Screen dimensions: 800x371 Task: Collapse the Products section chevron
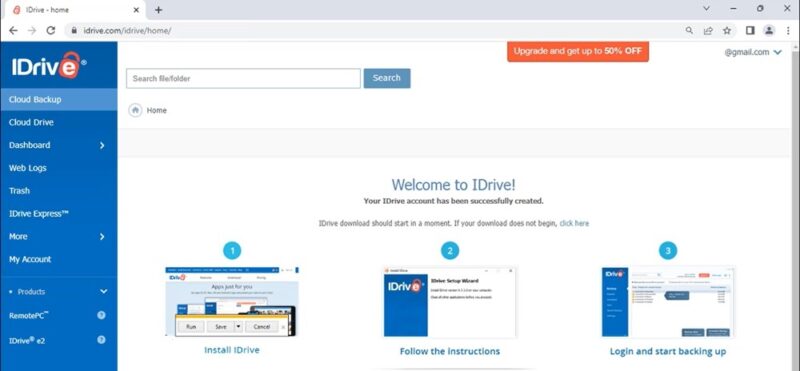pyautogui.click(x=104, y=292)
